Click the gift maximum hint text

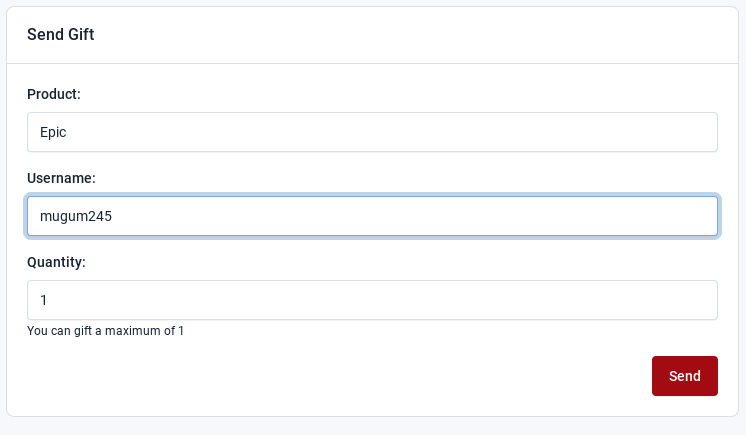(x=105, y=331)
